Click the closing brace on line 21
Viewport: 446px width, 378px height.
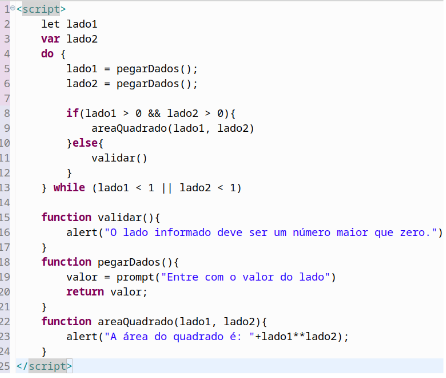(x=44, y=307)
